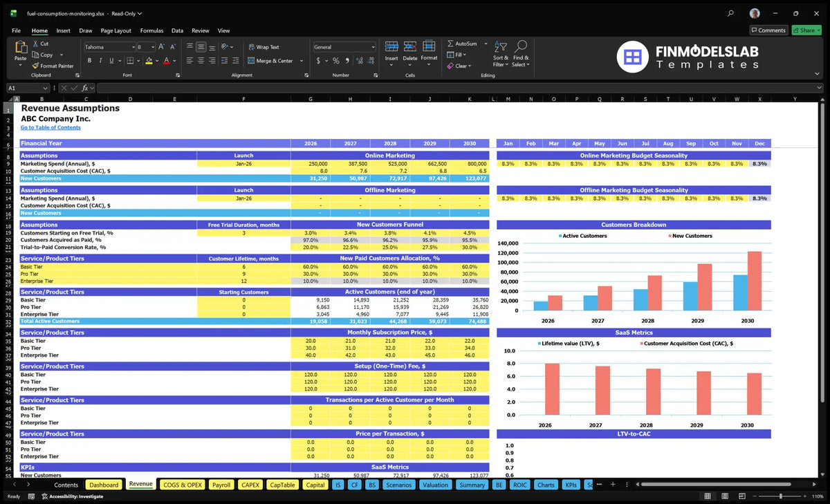Apply the yellow fill color bucket

tap(149, 61)
